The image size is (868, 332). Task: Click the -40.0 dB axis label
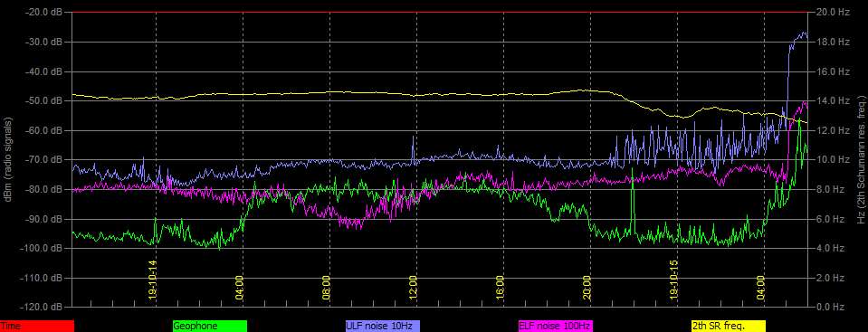[x=43, y=71]
